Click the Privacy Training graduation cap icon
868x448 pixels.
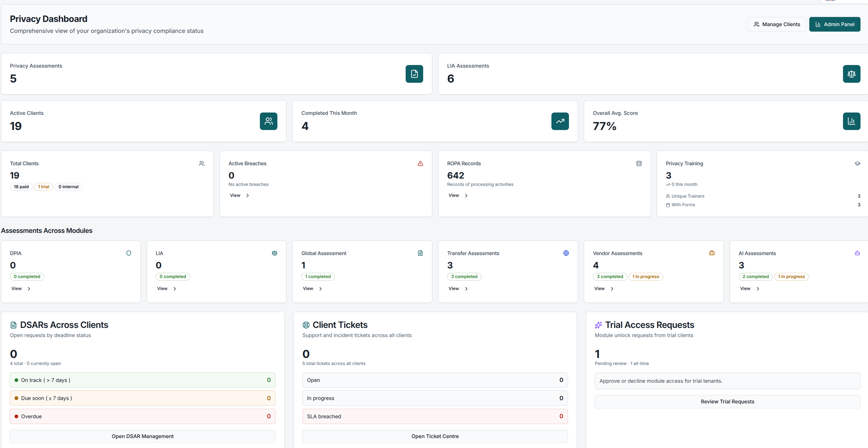coord(857,164)
